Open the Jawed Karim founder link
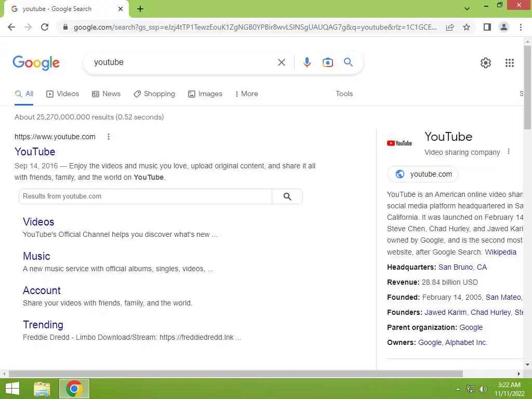This screenshot has width=532, height=399. click(x=445, y=312)
